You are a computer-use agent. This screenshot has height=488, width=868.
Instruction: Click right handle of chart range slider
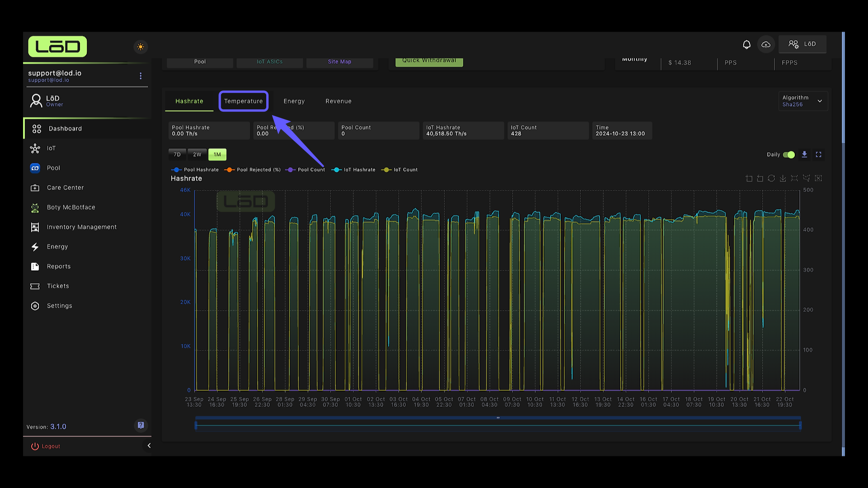[x=800, y=425]
